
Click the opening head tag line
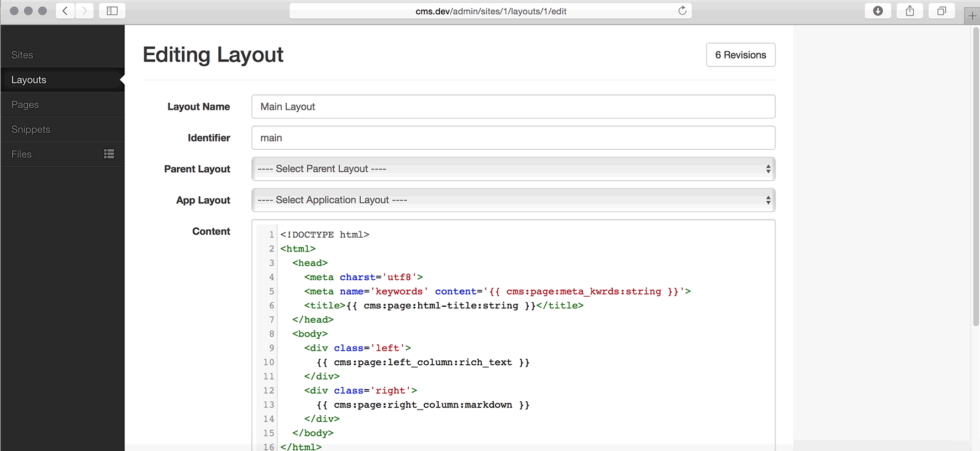(310, 263)
